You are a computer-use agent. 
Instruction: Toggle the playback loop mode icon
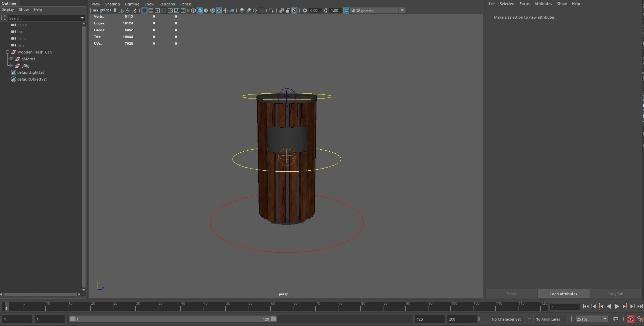[616, 319]
